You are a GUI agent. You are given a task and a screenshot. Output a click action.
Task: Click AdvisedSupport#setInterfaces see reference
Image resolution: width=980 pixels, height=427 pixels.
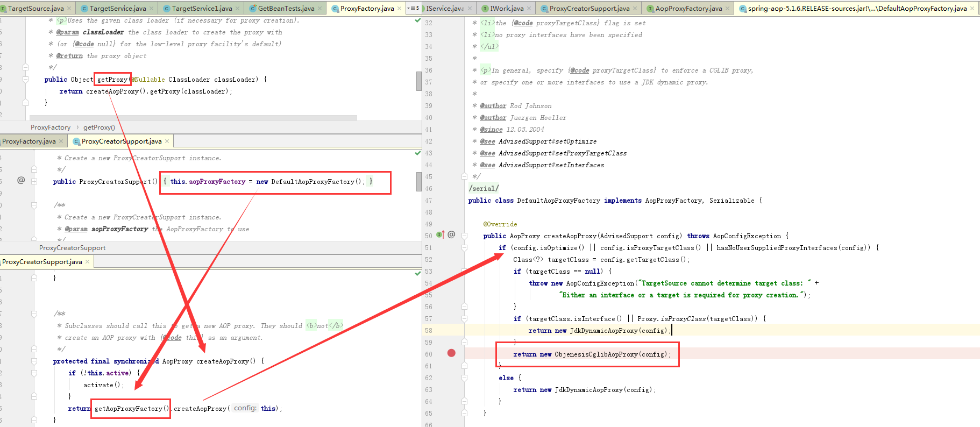pyautogui.click(x=551, y=165)
